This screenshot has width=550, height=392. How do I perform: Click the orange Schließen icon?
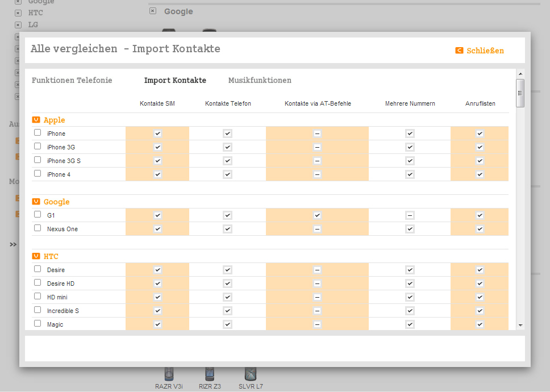[x=459, y=51]
